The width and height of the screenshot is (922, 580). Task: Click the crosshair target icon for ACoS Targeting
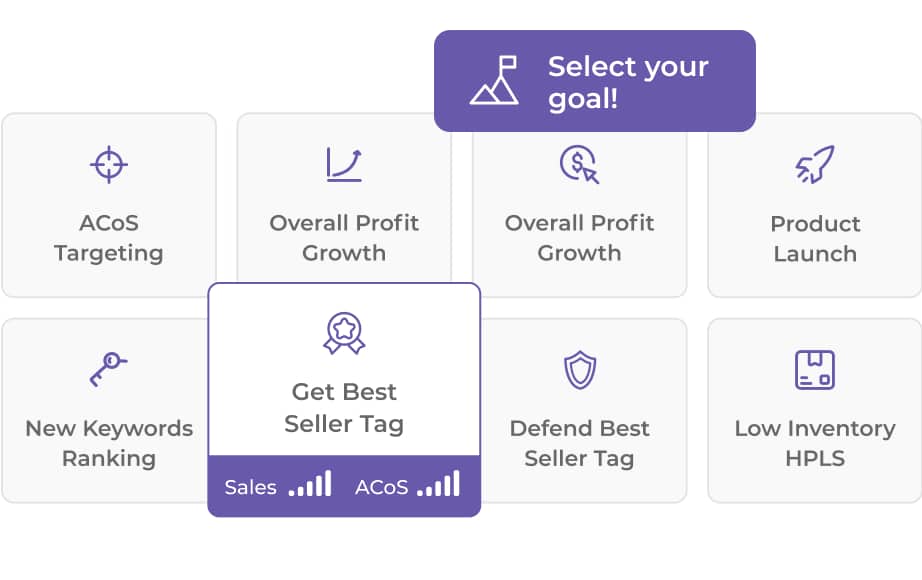click(108, 164)
